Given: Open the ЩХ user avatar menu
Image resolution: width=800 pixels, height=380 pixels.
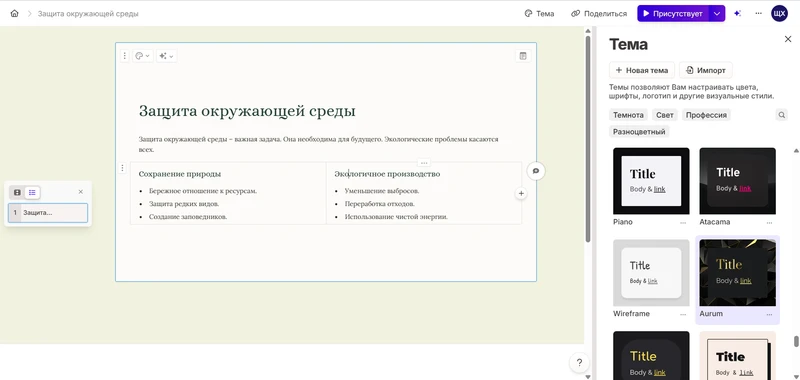Looking at the screenshot, I should 779,13.
